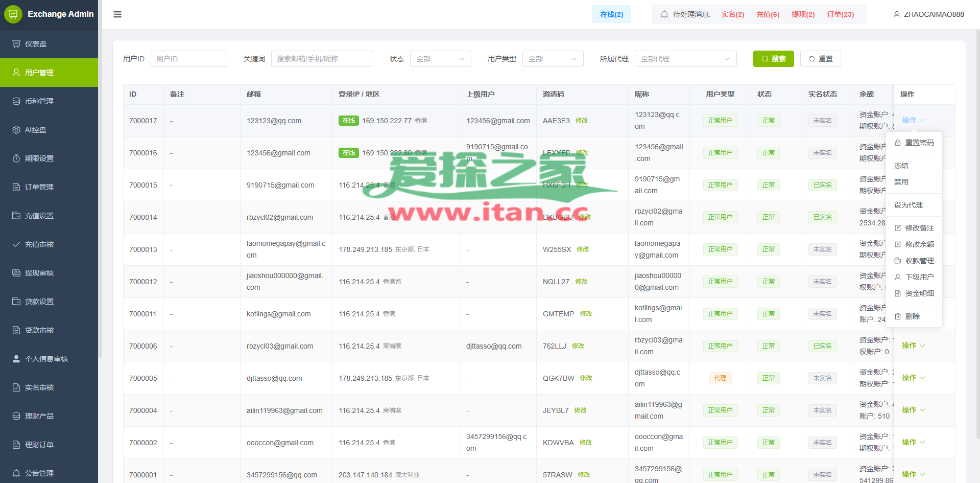Open 理财产品 in sidebar
The width and height of the screenshot is (980, 483).
click(49, 416)
